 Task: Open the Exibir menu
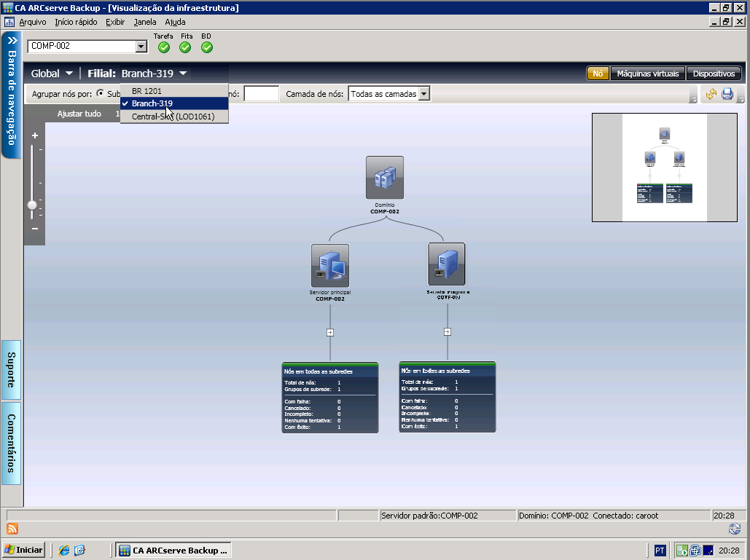pos(115,22)
